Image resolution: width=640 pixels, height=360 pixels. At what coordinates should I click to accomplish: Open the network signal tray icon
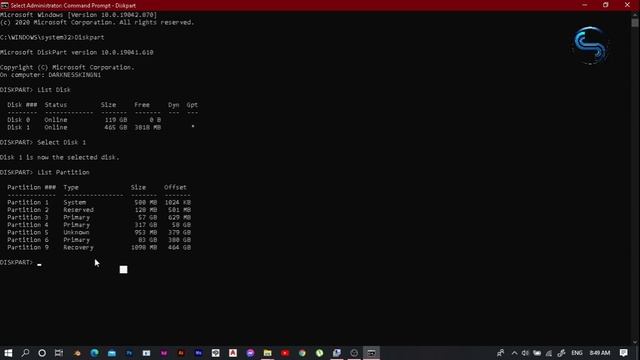549,353
